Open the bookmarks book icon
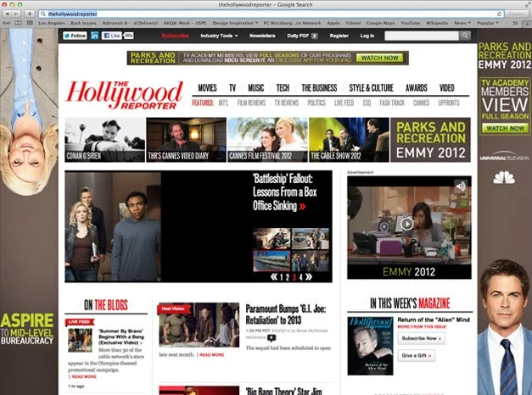This screenshot has height=395, width=532. tap(18, 23)
